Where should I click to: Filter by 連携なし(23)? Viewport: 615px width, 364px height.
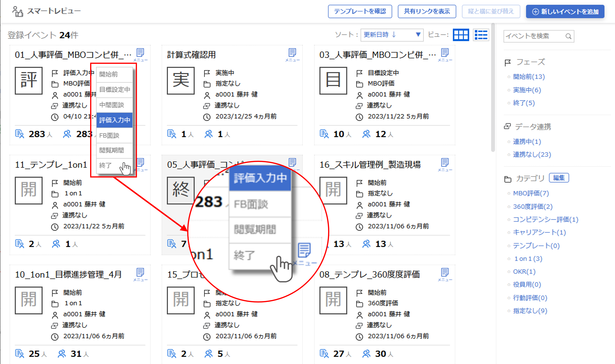coord(532,155)
